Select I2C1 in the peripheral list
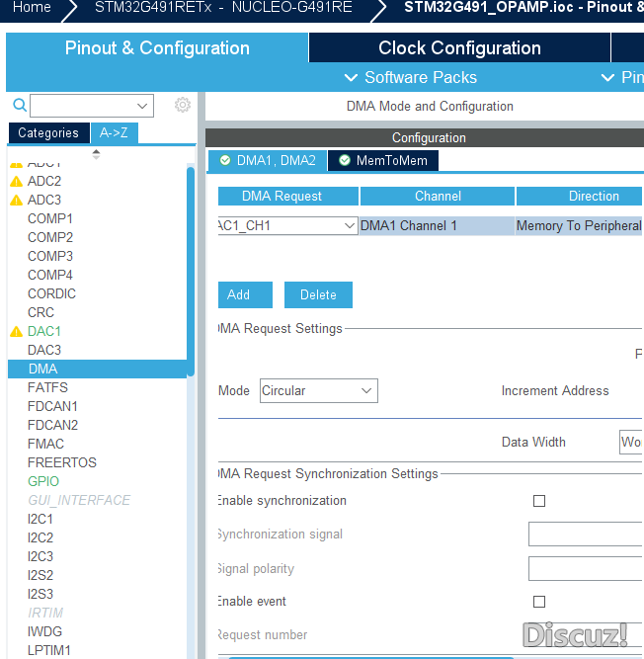This screenshot has width=644, height=659. [40, 519]
